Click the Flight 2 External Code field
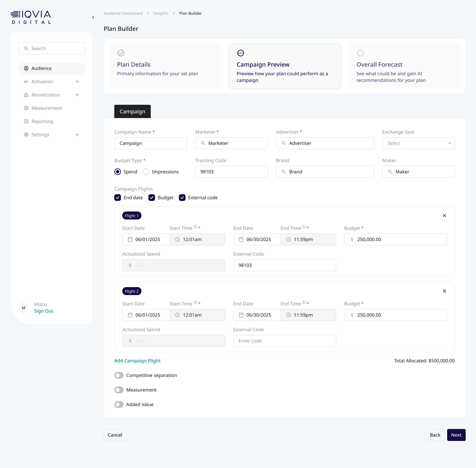 pos(284,341)
